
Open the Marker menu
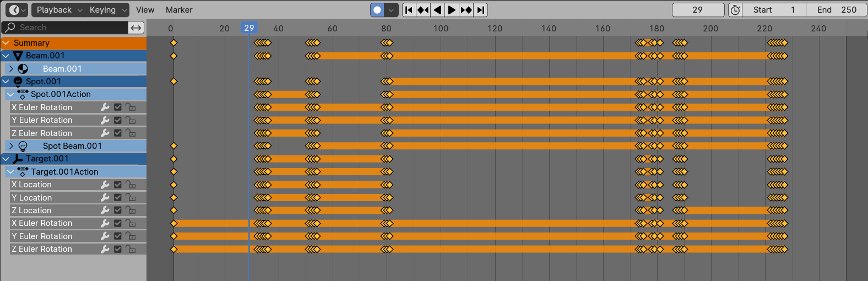coord(179,10)
